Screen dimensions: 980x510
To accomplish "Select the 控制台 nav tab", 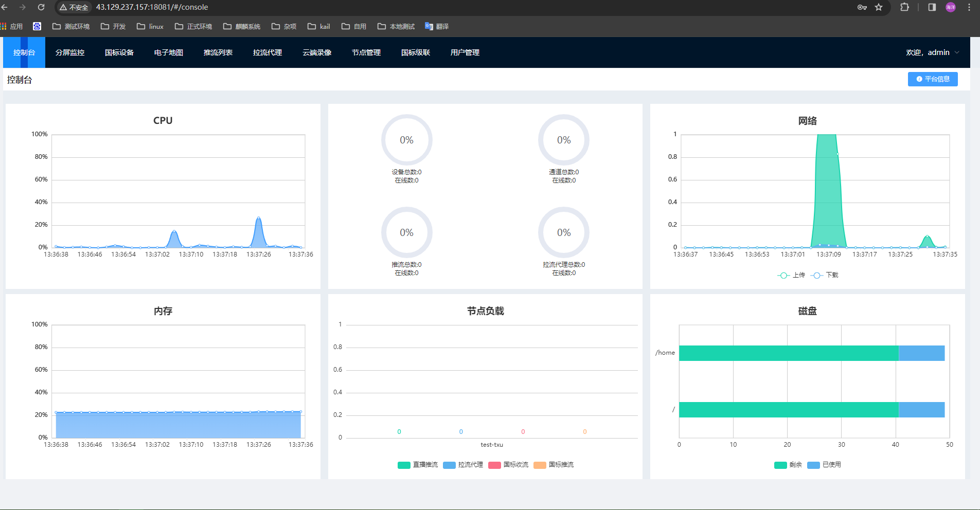I will point(24,52).
